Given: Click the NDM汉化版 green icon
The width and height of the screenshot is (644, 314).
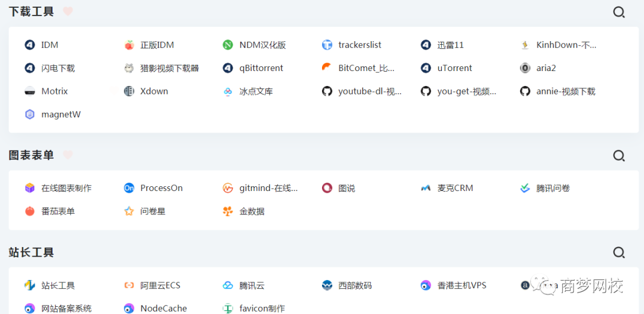Looking at the screenshot, I should click(228, 45).
